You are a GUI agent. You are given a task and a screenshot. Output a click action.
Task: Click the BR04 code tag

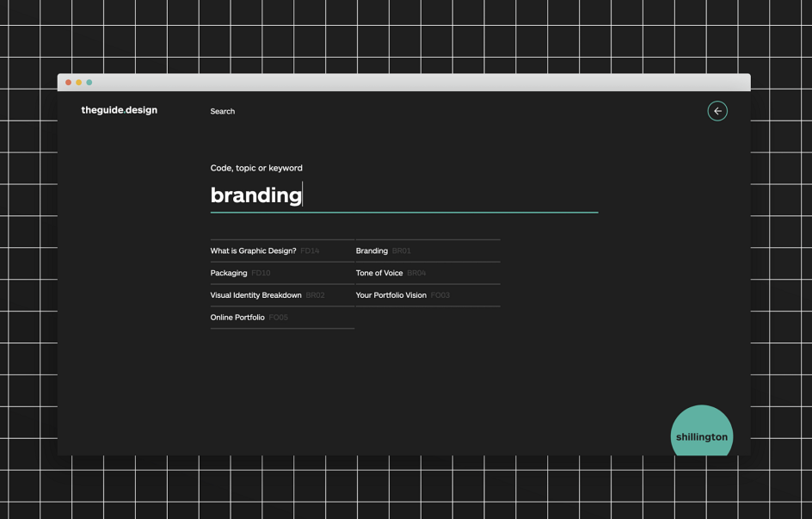point(416,273)
